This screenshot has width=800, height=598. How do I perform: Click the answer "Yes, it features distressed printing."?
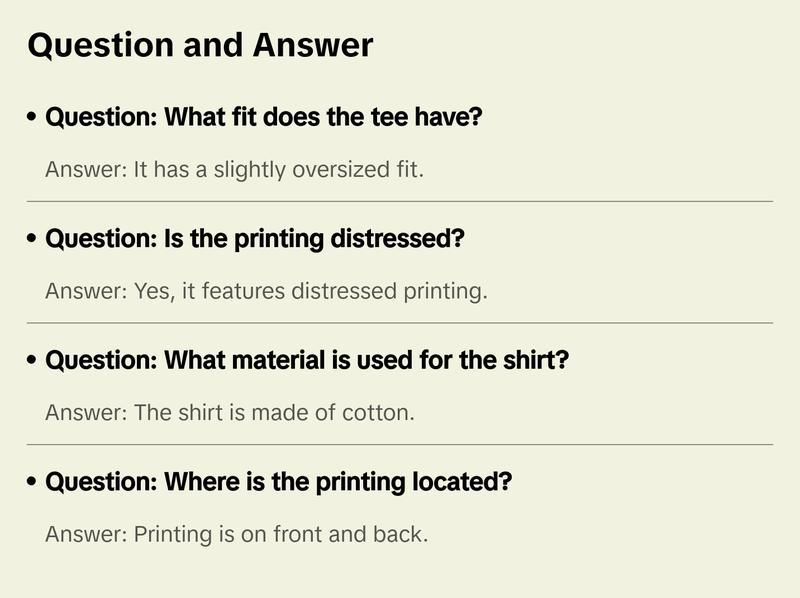(x=266, y=292)
